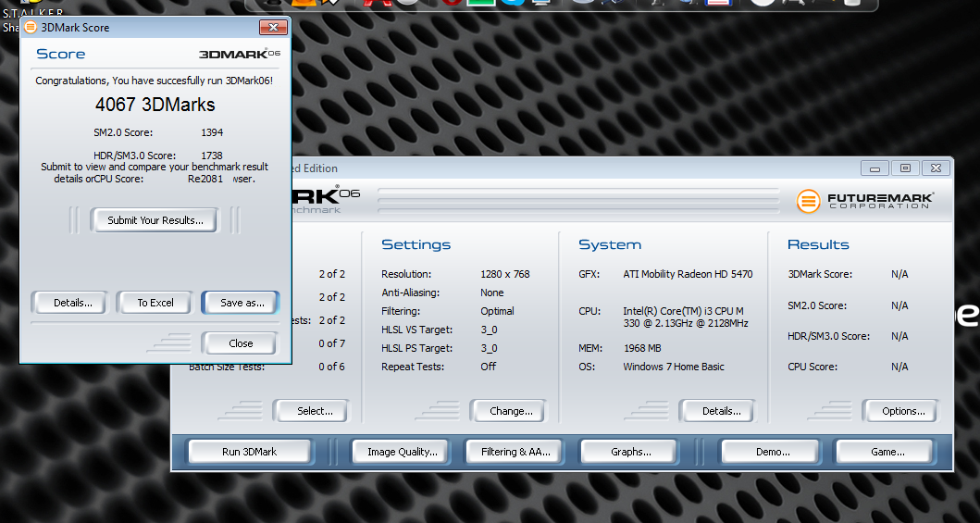Close the 3DMark Score window with the X
This screenshot has height=523, width=980.
click(x=273, y=27)
